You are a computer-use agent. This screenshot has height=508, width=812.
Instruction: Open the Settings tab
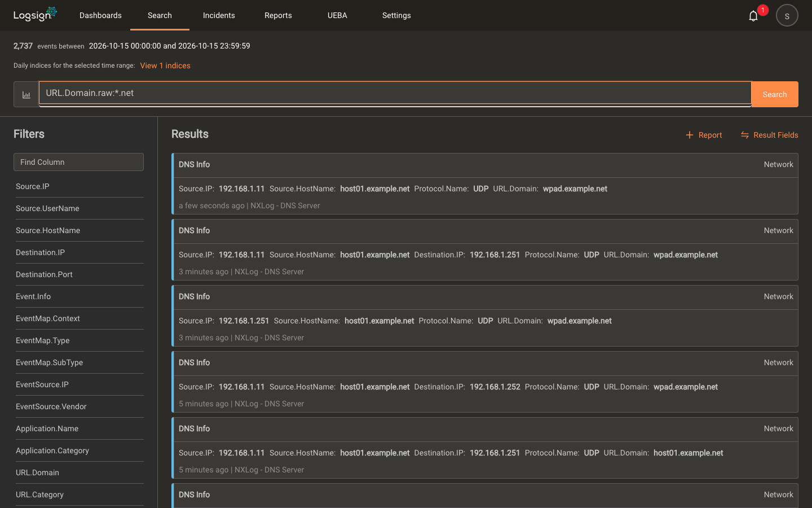(396, 15)
